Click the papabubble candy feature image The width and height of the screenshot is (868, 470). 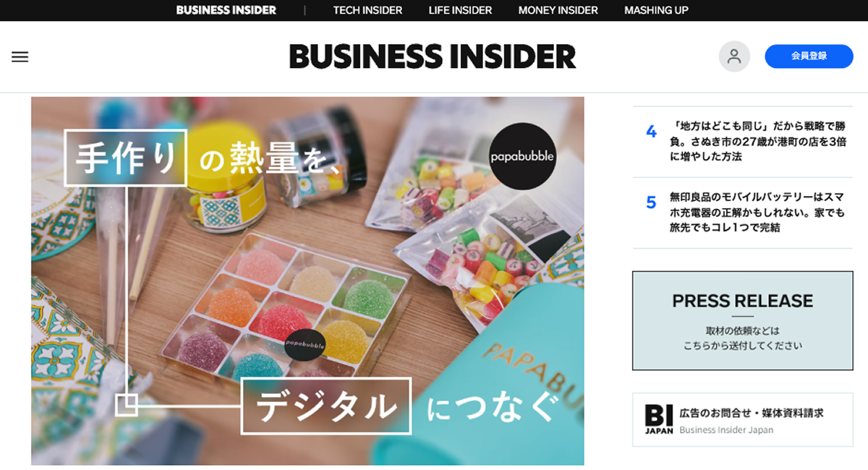pos(307,281)
